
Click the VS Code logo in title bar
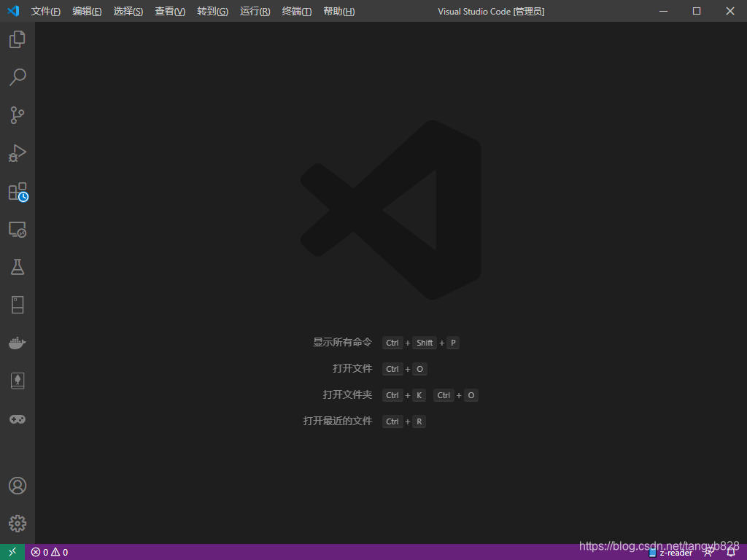point(13,11)
